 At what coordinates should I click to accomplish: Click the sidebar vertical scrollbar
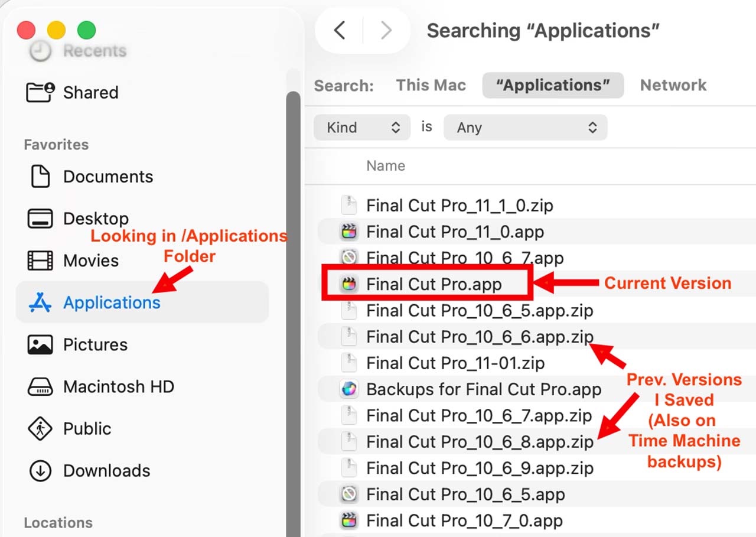tap(293, 313)
